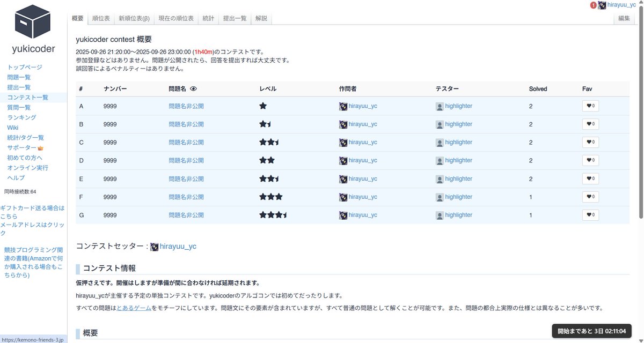Click the contest setter hirayuu_yc name link
The width and height of the screenshot is (644, 343).
[178, 247]
